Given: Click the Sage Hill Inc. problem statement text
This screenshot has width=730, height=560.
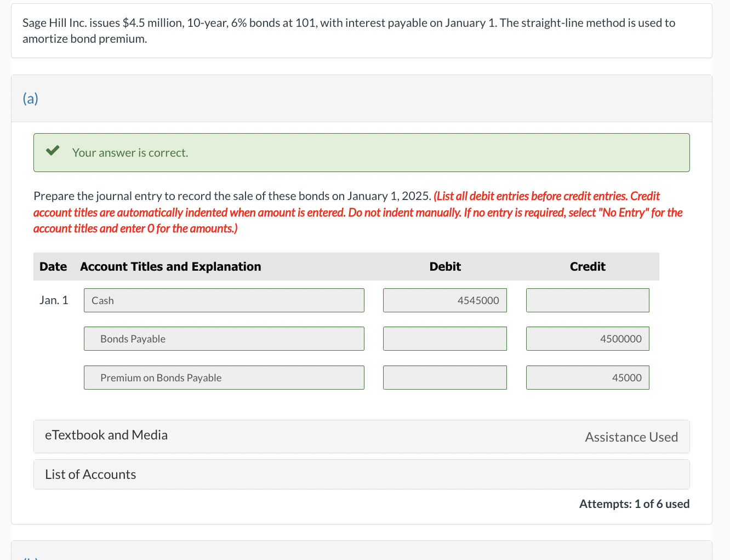Looking at the screenshot, I should point(349,31).
